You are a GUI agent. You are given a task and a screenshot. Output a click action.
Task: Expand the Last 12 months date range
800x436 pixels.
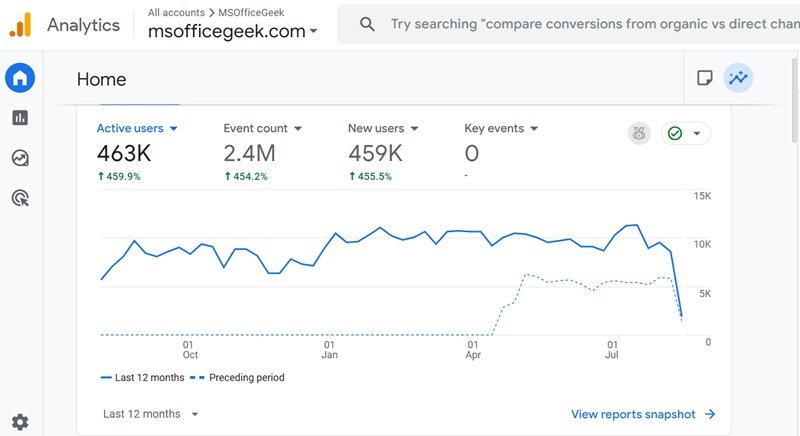pos(151,414)
